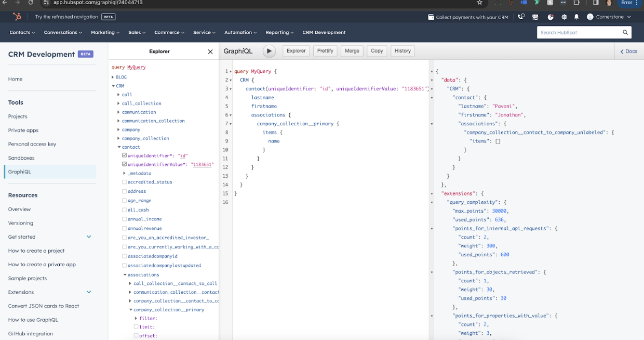Fold line 7 company_collection__primary block
The width and height of the screenshot is (644, 340).
[231, 124]
